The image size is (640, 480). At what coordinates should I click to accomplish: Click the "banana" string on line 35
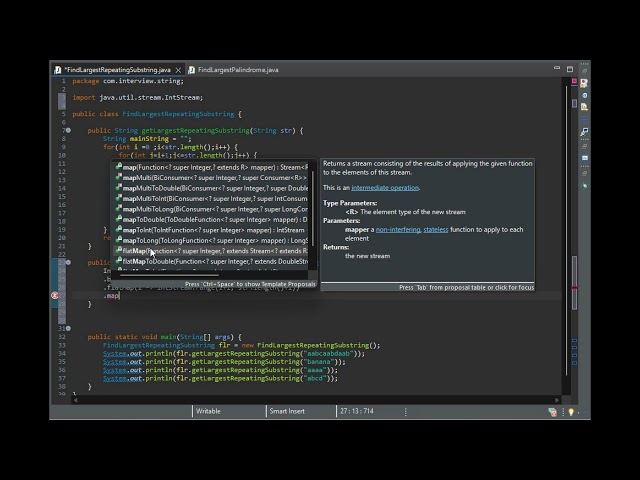click(318, 362)
